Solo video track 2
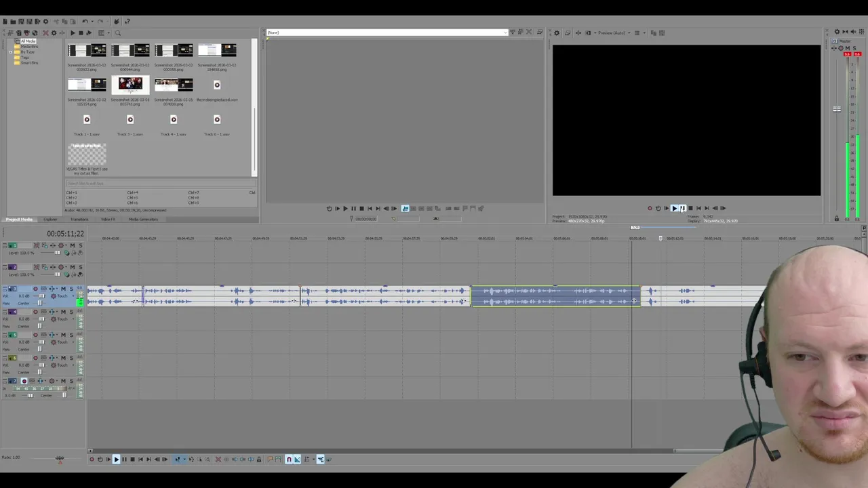Image resolution: width=868 pixels, height=488 pixels. coord(81,267)
